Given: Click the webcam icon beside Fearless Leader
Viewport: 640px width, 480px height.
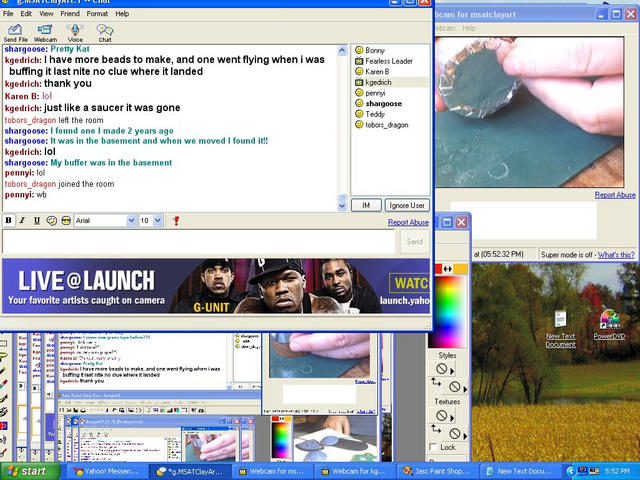Looking at the screenshot, I should [359, 61].
